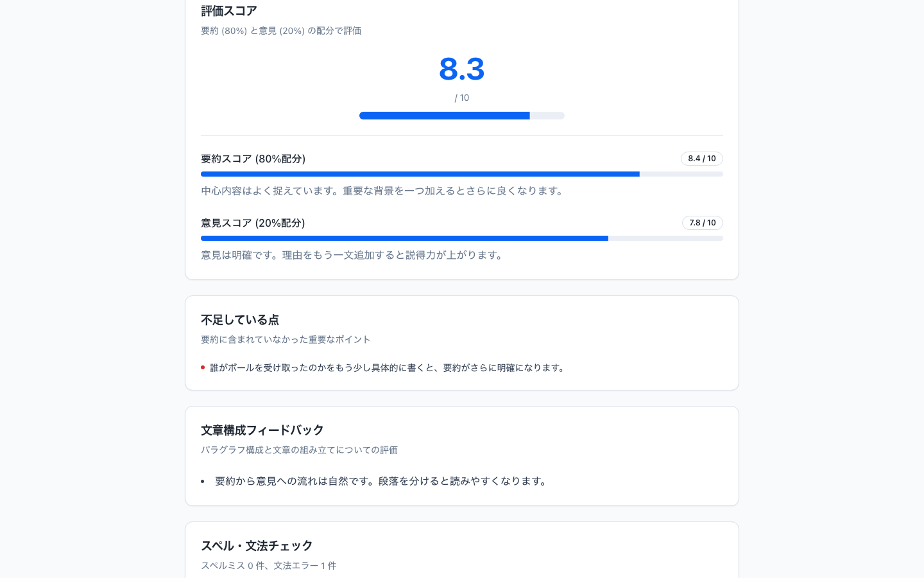Click the 8.4 / 10 score badge
Image resolution: width=924 pixels, height=578 pixels.
[x=702, y=159]
